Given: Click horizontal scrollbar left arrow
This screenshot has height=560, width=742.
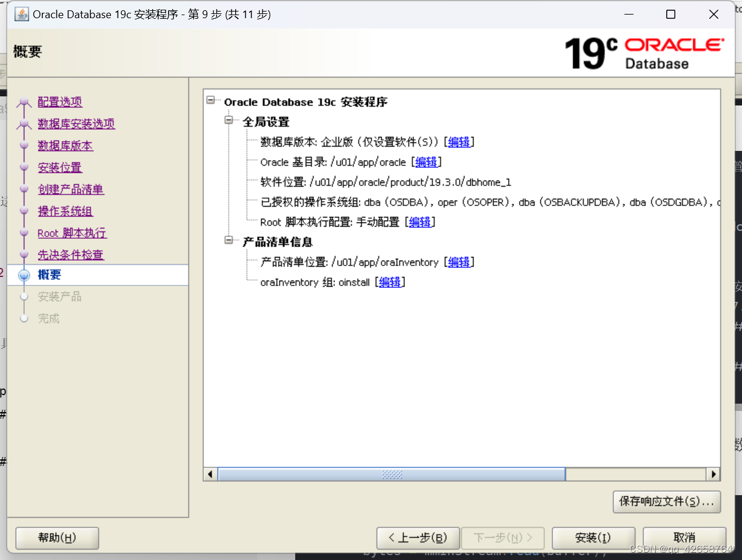Looking at the screenshot, I should [x=210, y=474].
